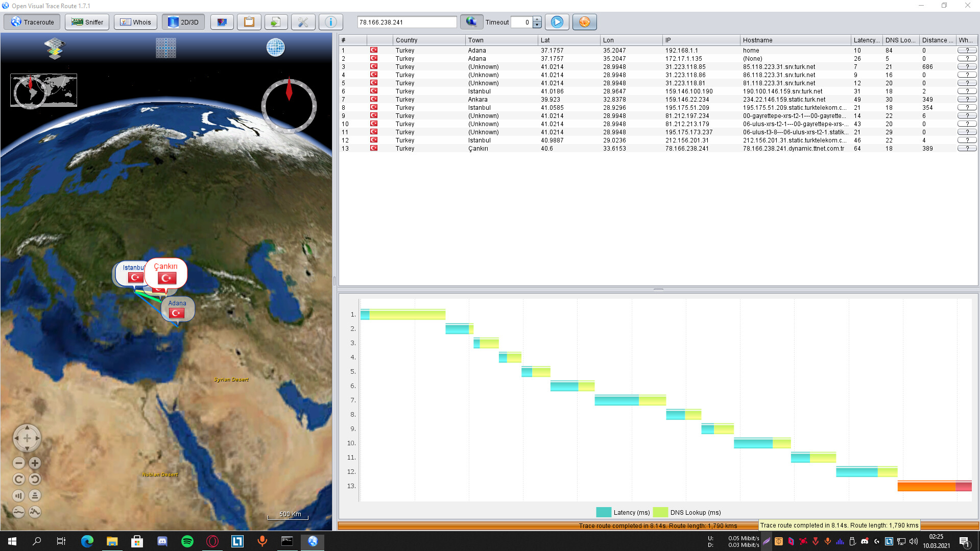Sort table by IP column
980x551 pixels.
(701, 40)
